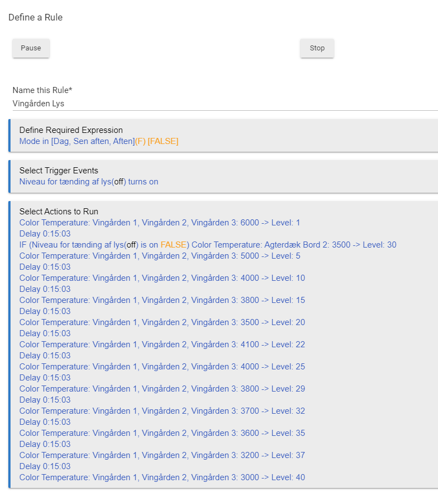The width and height of the screenshot is (438, 504).
Task: Click the Delay 0:15:03 after Level 32 action
Action: tap(45, 423)
